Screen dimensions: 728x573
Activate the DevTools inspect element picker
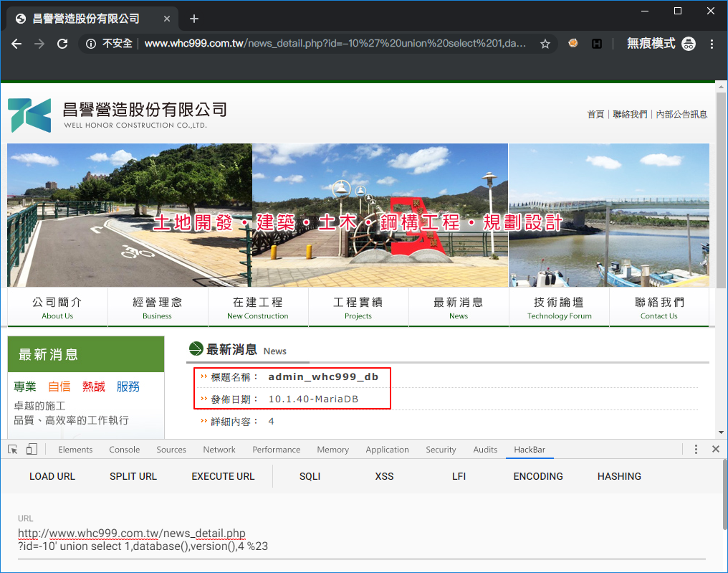click(x=12, y=450)
